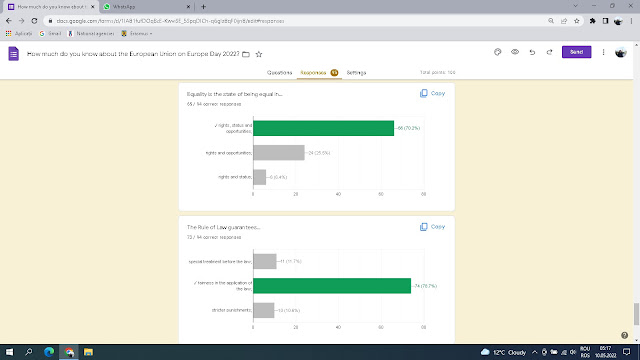Image resolution: width=640 pixels, height=360 pixels.
Task: Switch to the Settings tab
Action: pos(356,73)
